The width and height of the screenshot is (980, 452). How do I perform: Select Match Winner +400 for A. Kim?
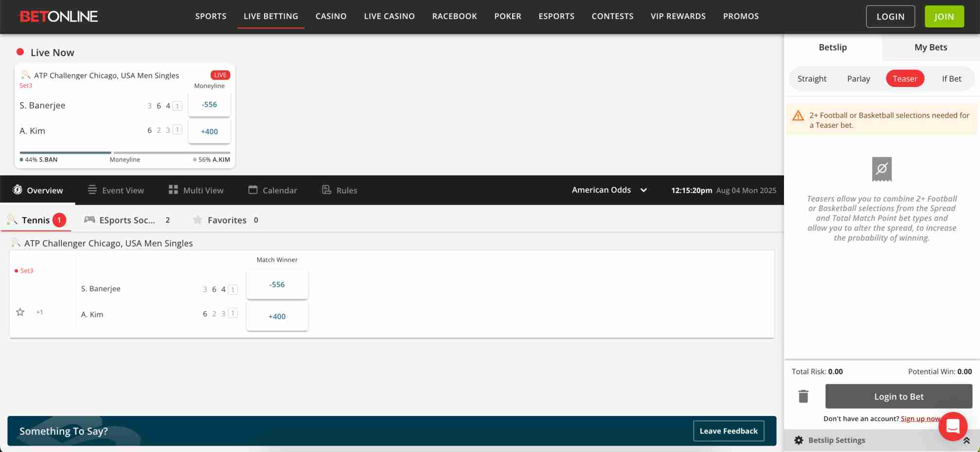tap(277, 316)
